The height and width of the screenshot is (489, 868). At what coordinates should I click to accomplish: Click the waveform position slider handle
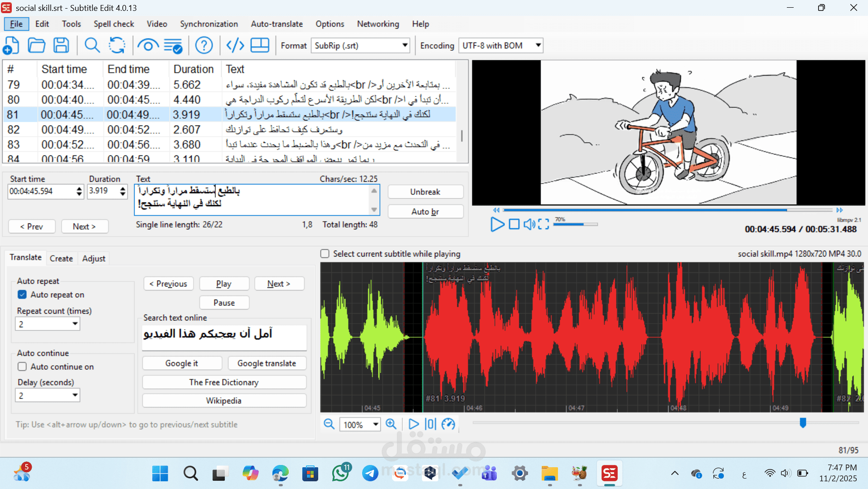point(803,422)
